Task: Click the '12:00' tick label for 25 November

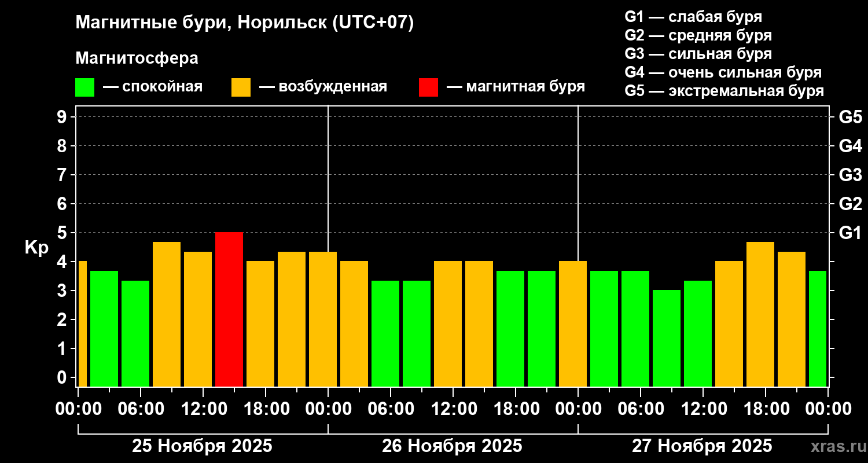Action: click(x=203, y=409)
